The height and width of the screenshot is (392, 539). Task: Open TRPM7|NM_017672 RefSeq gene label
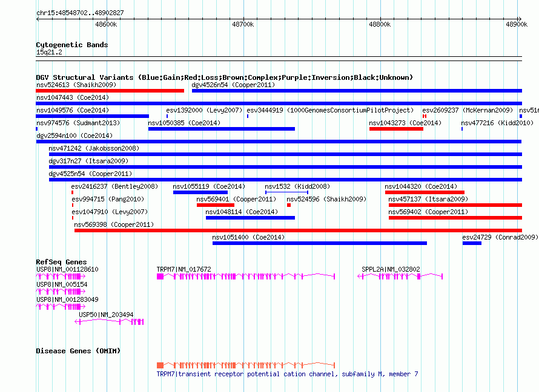coord(184,269)
